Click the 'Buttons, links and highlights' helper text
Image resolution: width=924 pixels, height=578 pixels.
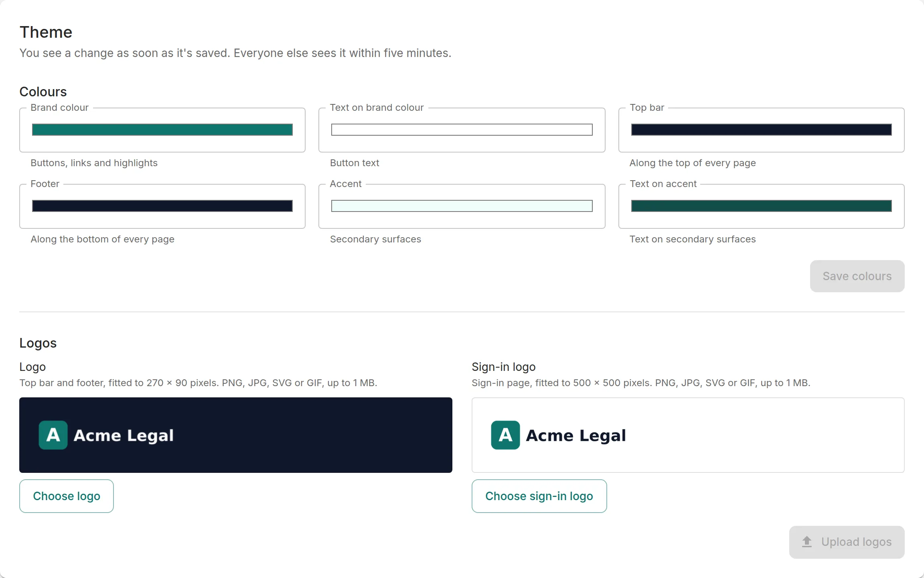pos(94,163)
